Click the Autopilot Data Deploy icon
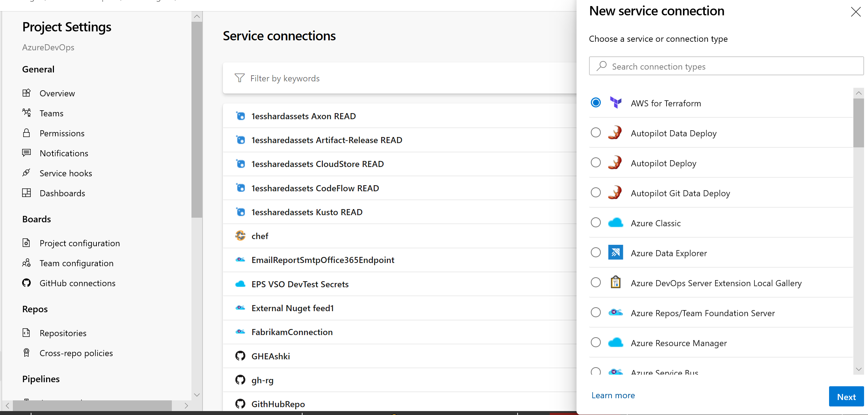The width and height of the screenshot is (868, 415). (x=615, y=133)
